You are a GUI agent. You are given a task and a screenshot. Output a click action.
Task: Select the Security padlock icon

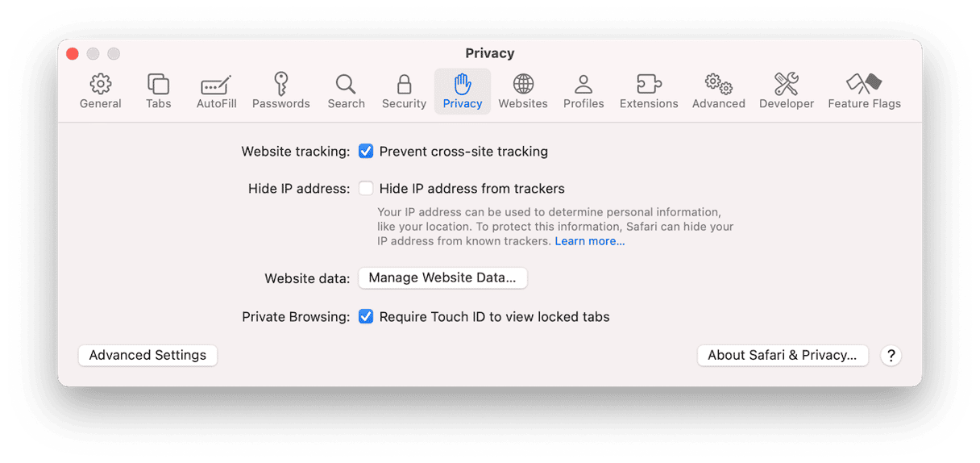(x=404, y=84)
